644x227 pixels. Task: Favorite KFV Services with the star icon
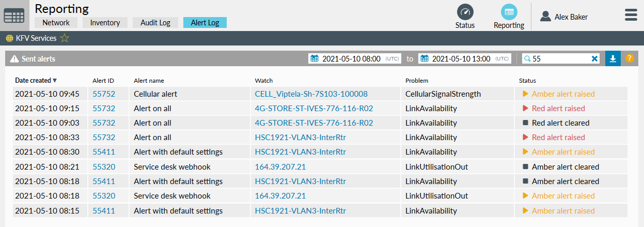(x=65, y=38)
